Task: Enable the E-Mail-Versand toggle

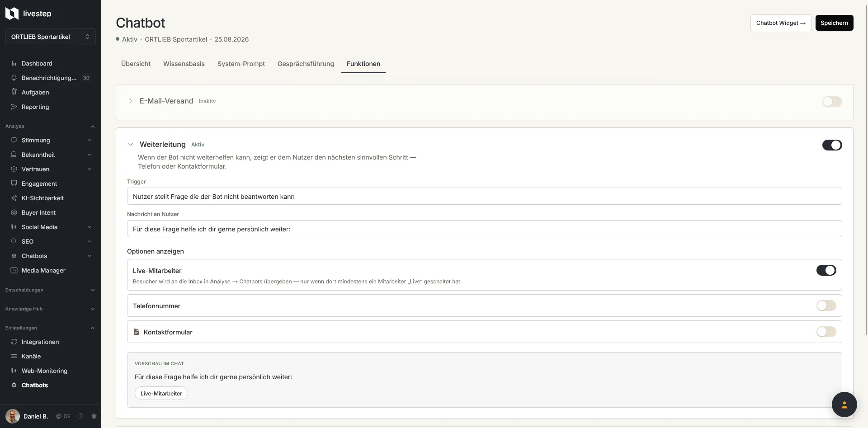Action: click(x=832, y=102)
